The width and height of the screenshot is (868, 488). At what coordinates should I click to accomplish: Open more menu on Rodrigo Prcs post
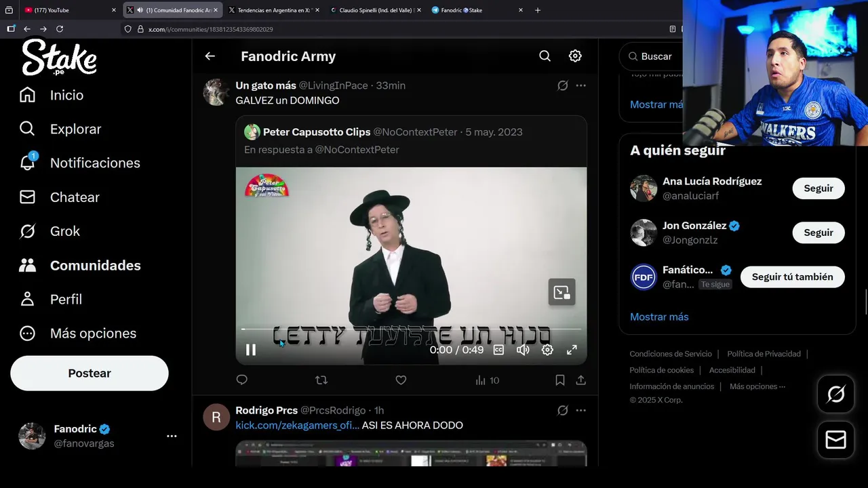(581, 410)
